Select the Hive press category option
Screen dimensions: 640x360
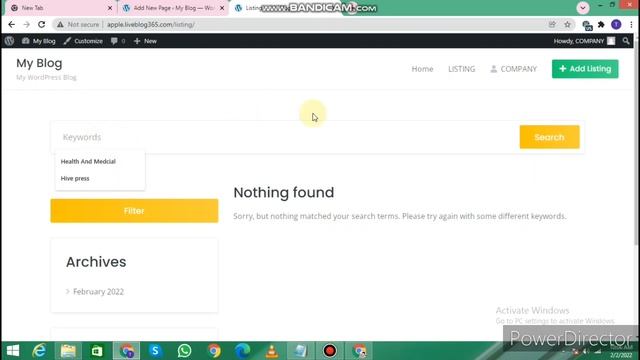[x=75, y=178]
